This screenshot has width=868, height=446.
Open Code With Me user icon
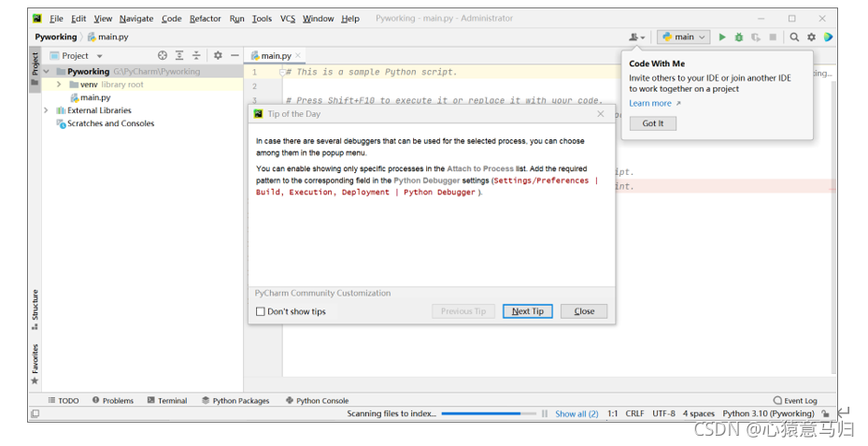[x=636, y=37]
